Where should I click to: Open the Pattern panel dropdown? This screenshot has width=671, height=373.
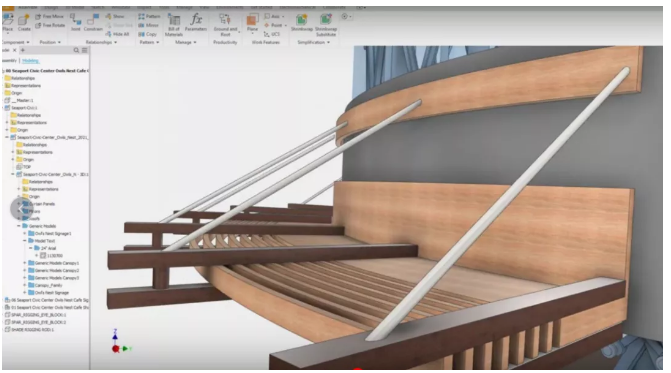coord(157,42)
